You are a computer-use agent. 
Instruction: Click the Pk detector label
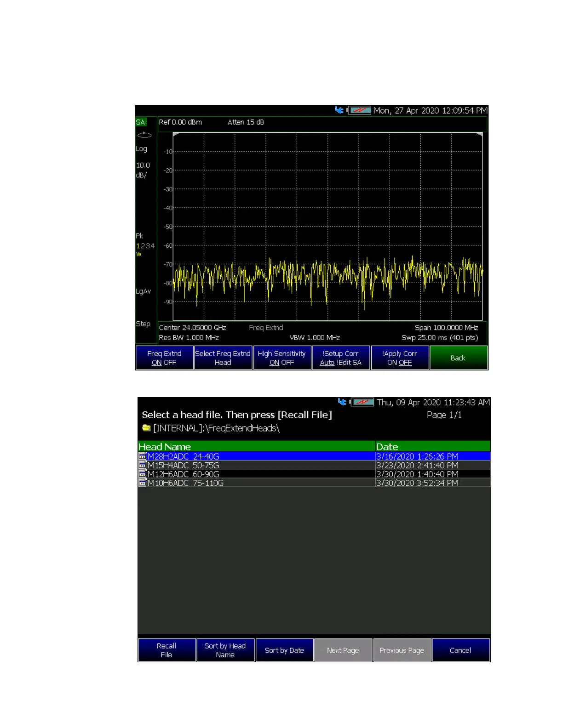pyautogui.click(x=139, y=236)
